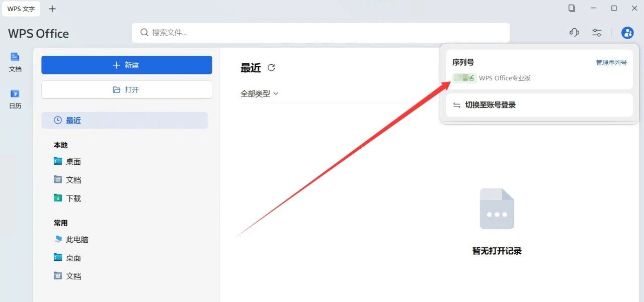The height and width of the screenshot is (302, 644).
Task: Click into the 搜索文件 search field
Action: [320, 33]
